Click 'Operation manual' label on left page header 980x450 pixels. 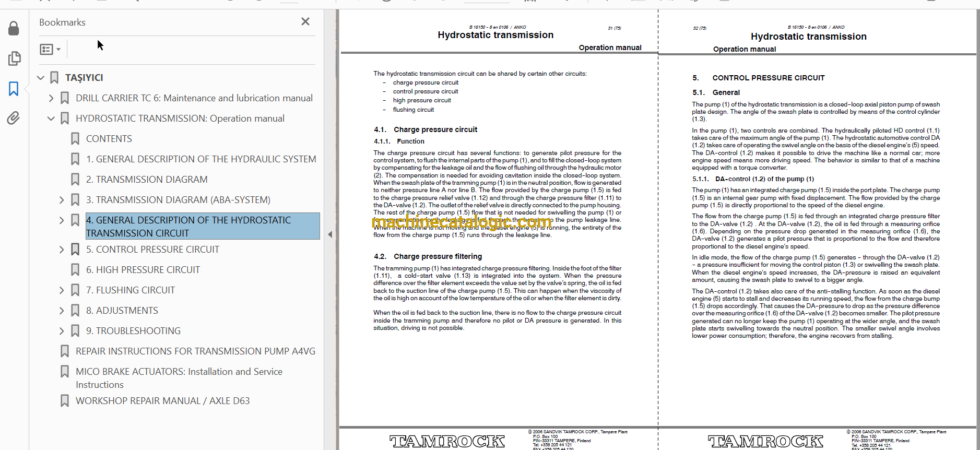[610, 48]
